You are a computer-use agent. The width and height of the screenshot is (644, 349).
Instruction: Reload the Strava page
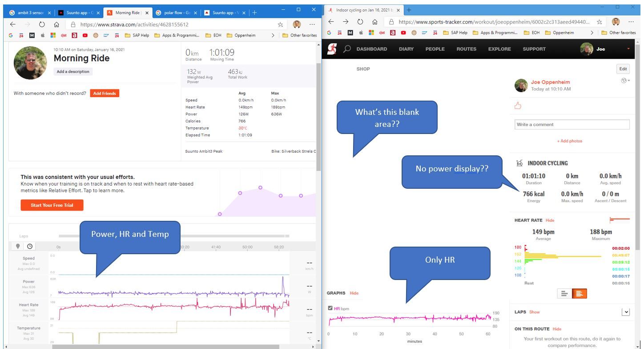point(42,25)
